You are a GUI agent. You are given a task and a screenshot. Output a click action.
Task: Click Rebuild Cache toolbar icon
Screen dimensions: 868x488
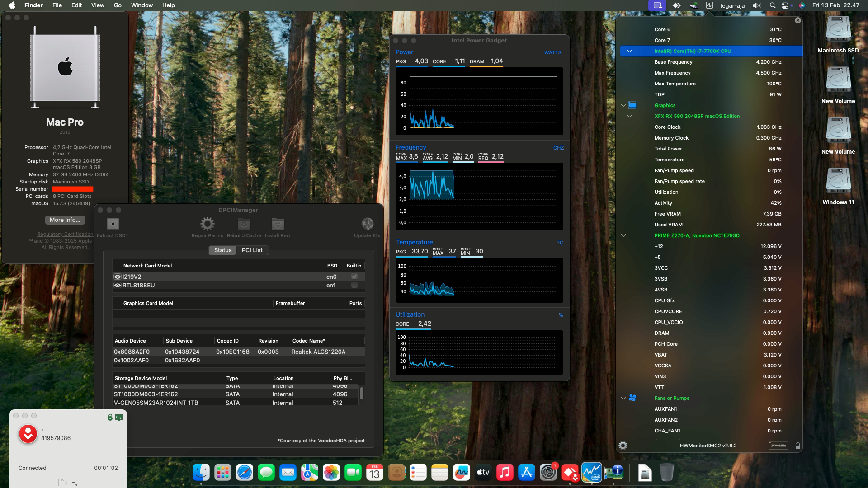pyautogui.click(x=244, y=224)
